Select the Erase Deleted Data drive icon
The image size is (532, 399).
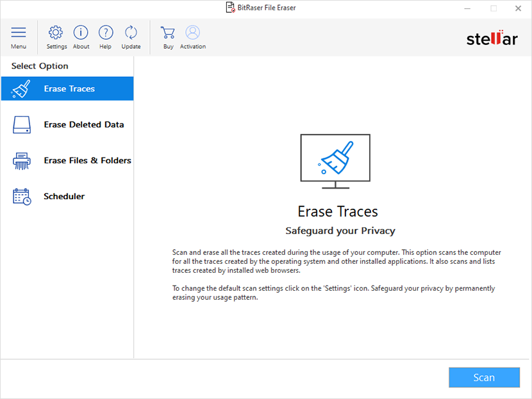[21, 124]
